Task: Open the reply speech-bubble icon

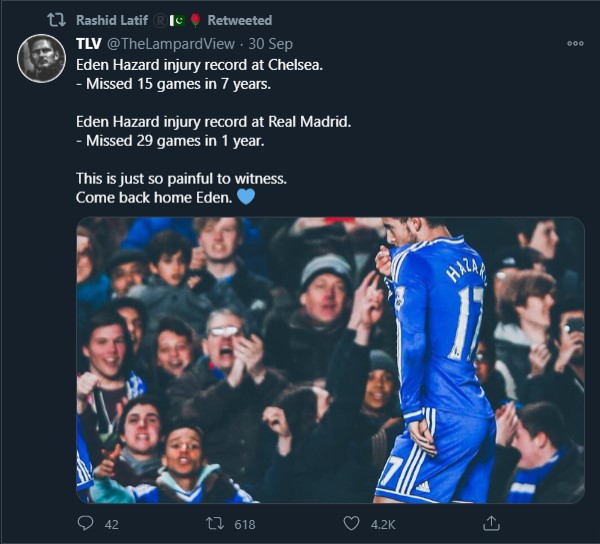Action: (85, 523)
